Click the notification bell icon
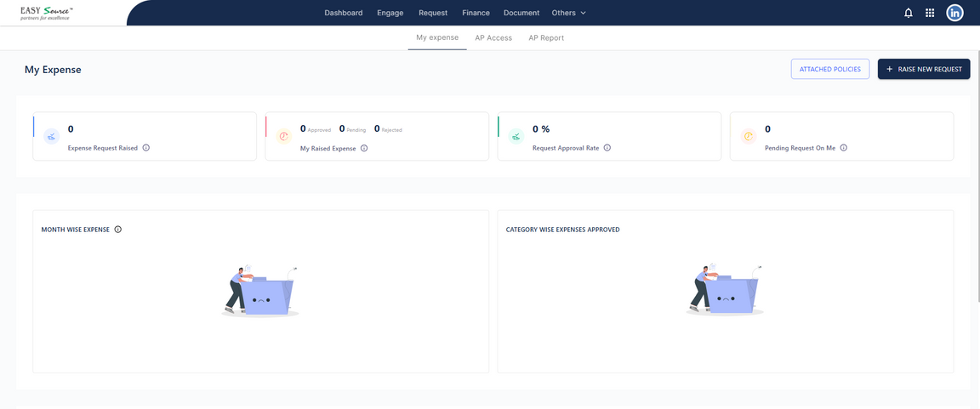The height and width of the screenshot is (409, 980). point(909,13)
